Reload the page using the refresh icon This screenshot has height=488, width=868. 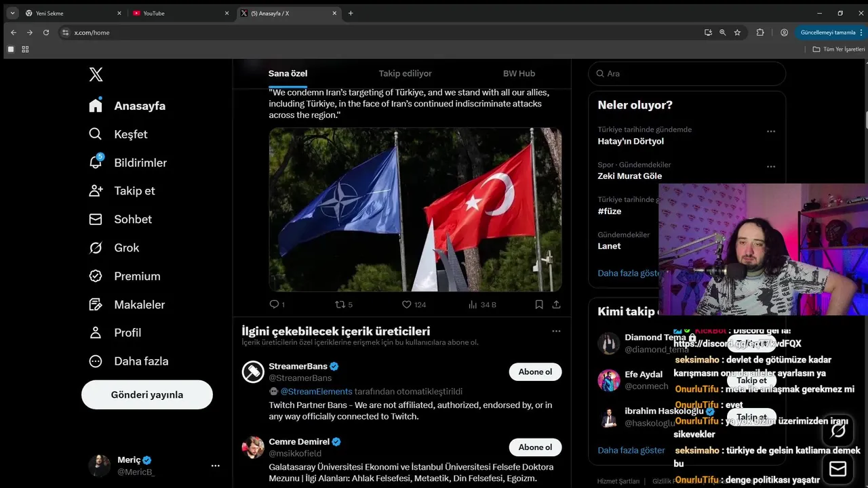point(46,32)
